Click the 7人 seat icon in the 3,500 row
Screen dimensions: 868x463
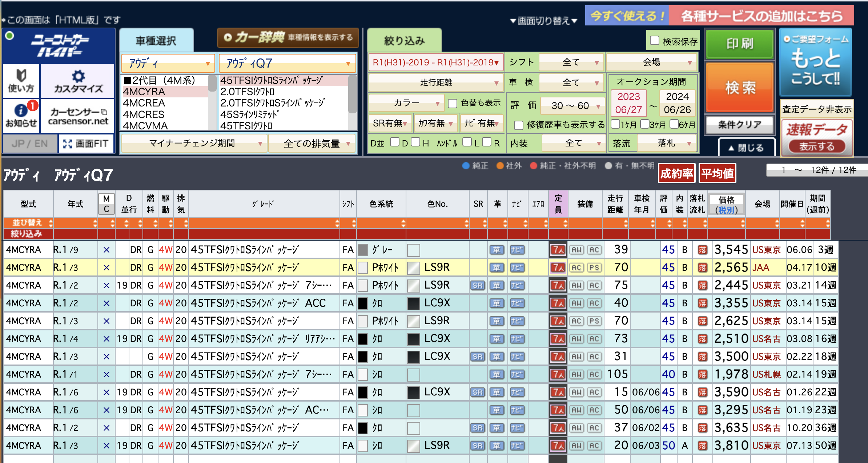coord(558,357)
